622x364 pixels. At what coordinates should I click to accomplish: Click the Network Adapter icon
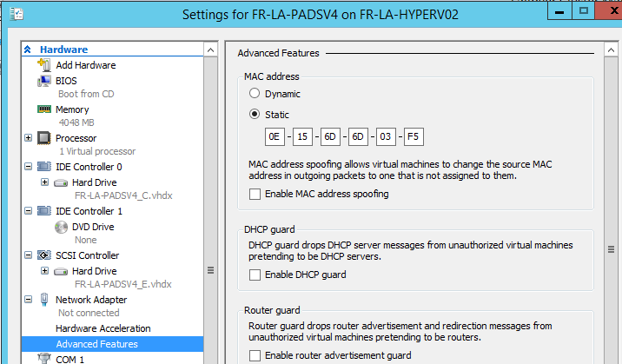coord(45,300)
